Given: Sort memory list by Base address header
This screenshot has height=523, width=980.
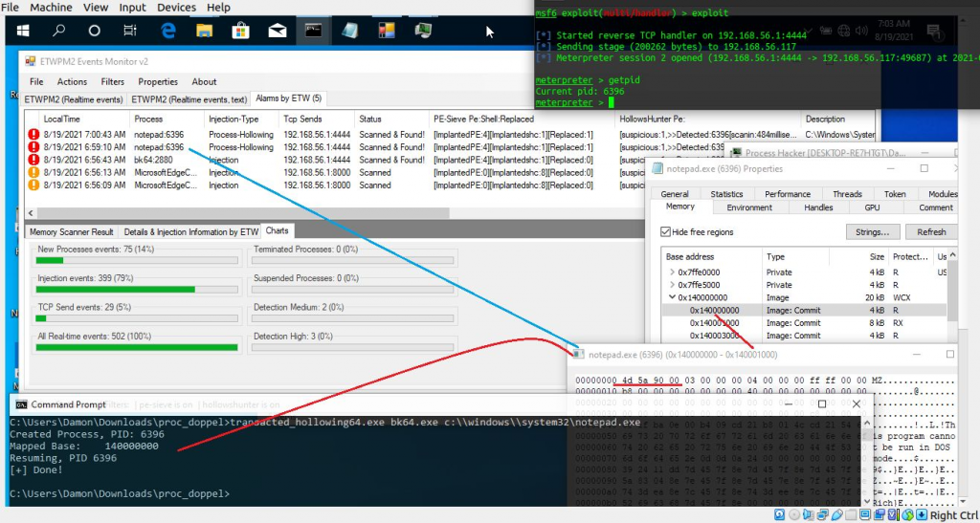Looking at the screenshot, I should 712,257.
